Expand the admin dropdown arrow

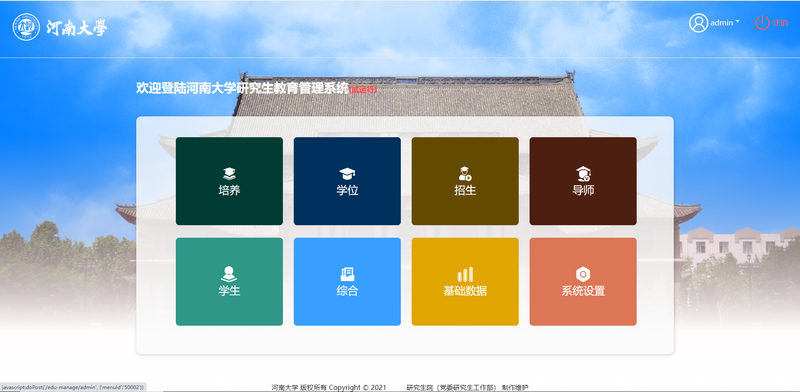coord(737,22)
